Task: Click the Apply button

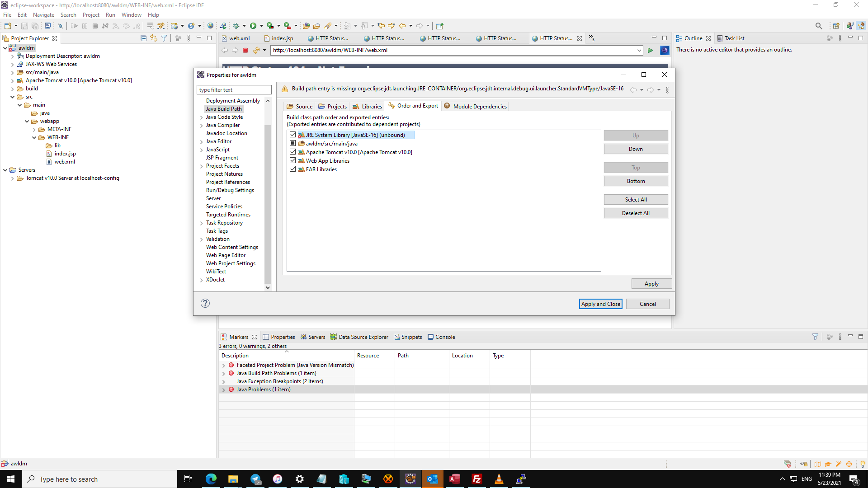Action: [x=651, y=284]
